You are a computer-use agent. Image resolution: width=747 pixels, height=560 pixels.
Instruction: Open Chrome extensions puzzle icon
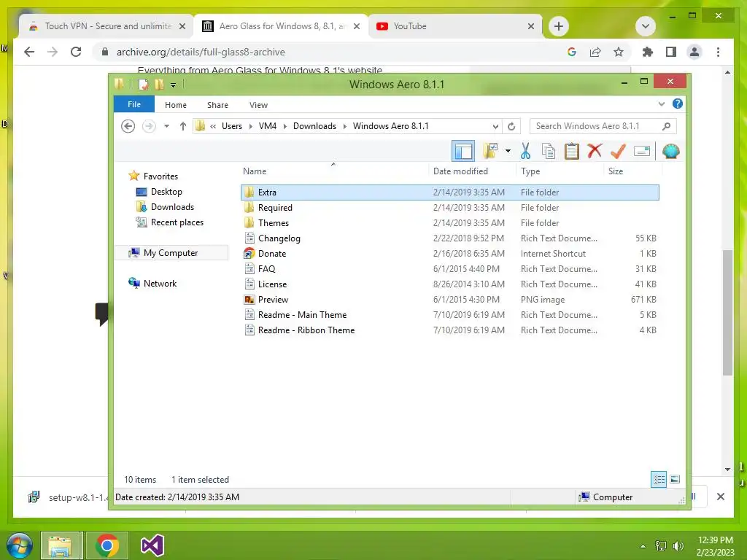(x=648, y=52)
